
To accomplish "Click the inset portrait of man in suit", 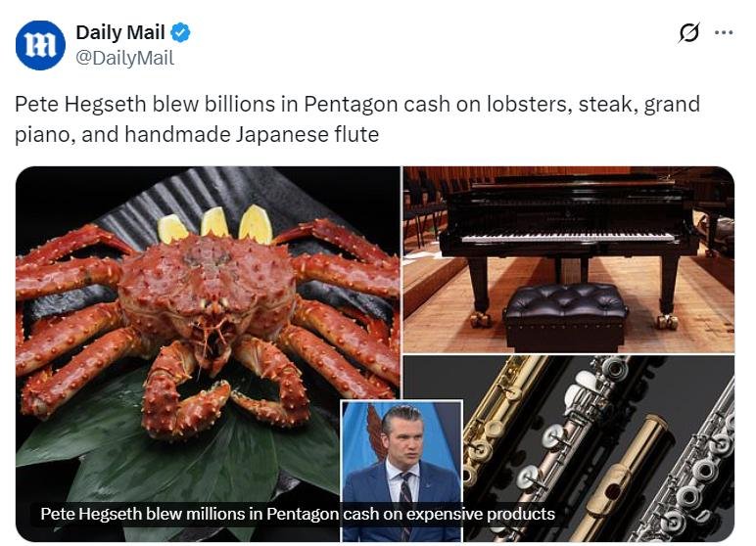I will (x=402, y=470).
